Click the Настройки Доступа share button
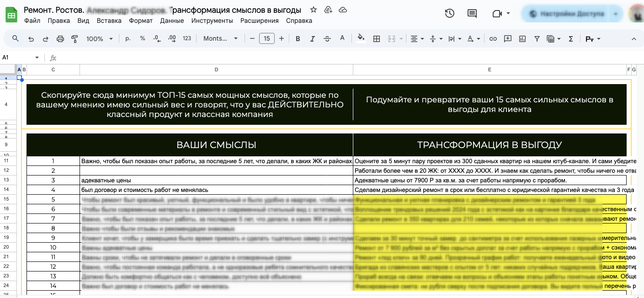The height and width of the screenshot is (298, 644). pos(566,14)
